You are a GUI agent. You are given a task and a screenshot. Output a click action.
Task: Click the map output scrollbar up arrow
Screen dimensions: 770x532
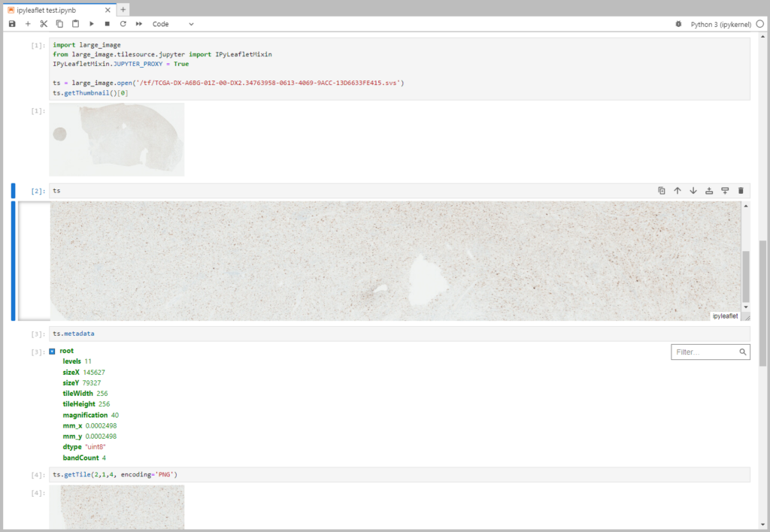[746, 206]
